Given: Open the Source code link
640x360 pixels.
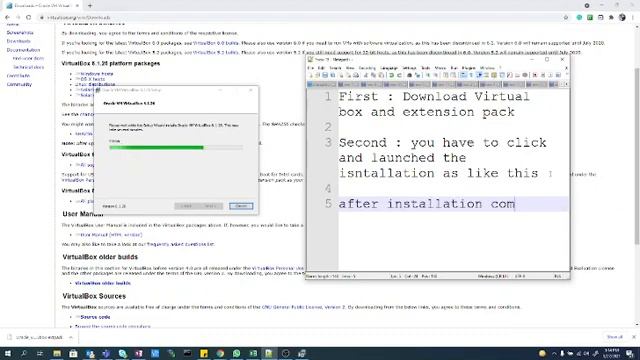Looking at the screenshot, I should pos(95,317).
